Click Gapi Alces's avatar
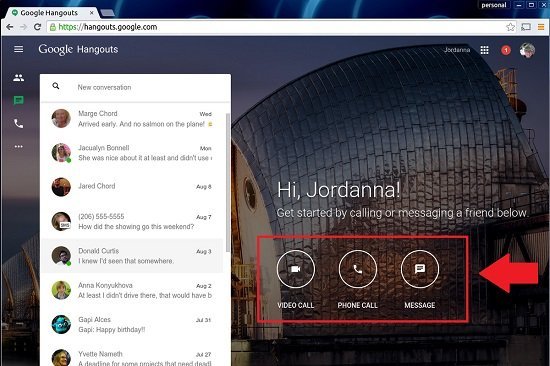The image size is (550, 366). [61, 324]
